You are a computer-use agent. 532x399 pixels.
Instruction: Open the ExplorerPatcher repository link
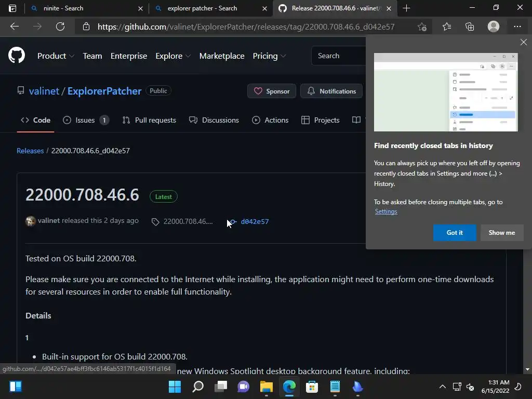click(x=104, y=91)
